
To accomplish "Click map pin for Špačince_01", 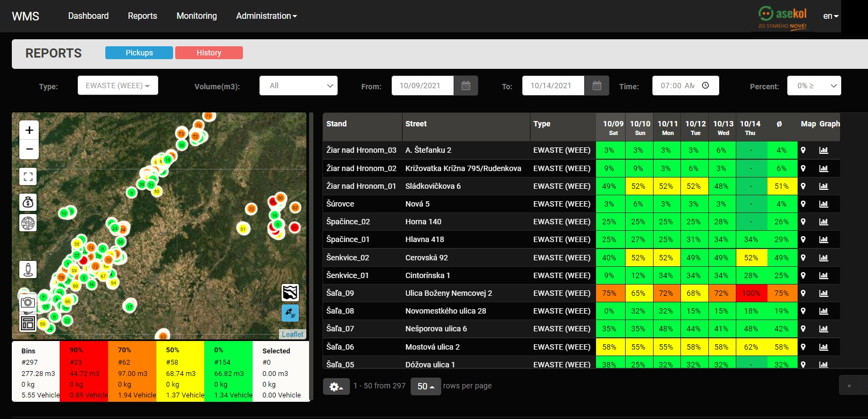I will point(803,239).
